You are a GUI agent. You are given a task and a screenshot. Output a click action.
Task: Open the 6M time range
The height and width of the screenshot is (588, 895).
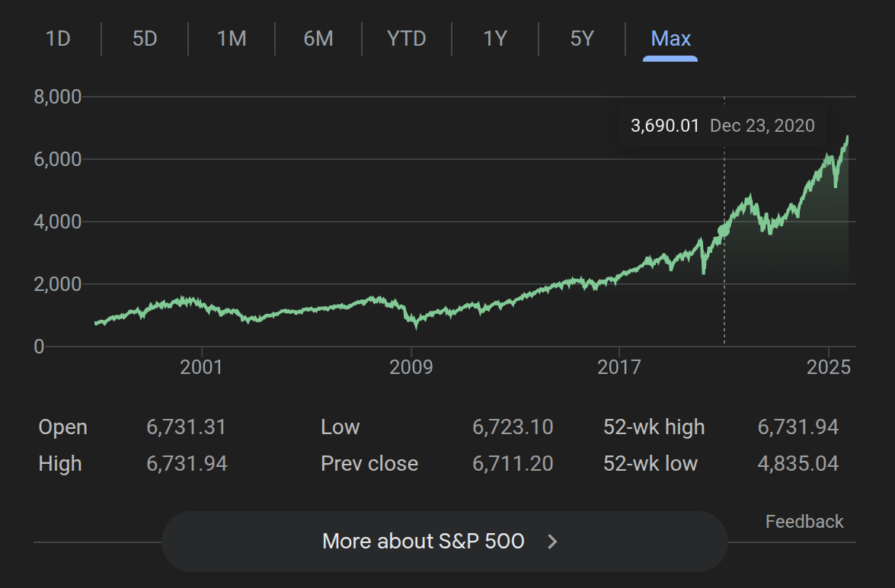318,38
